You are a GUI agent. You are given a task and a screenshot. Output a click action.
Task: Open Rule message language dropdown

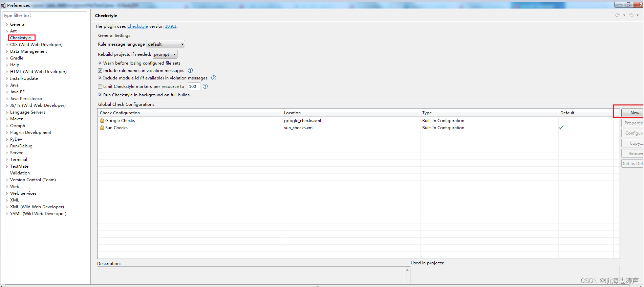[166, 44]
